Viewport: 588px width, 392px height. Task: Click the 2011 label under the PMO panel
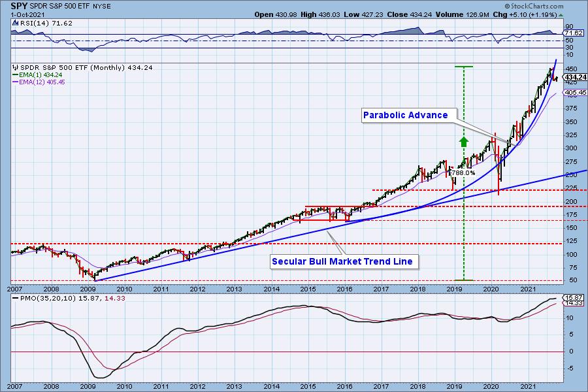pos(161,386)
